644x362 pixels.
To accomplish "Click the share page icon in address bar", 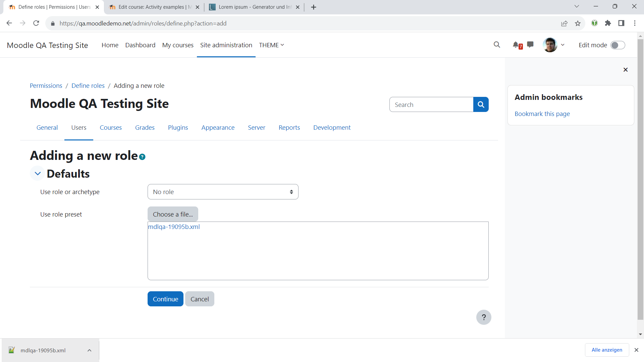I will [564, 23].
